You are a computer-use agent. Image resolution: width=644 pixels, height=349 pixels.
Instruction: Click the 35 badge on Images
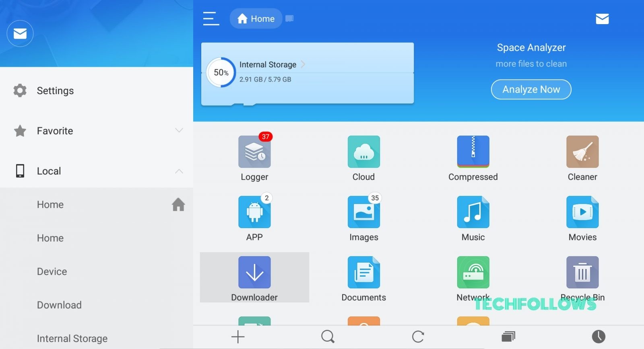[375, 198]
